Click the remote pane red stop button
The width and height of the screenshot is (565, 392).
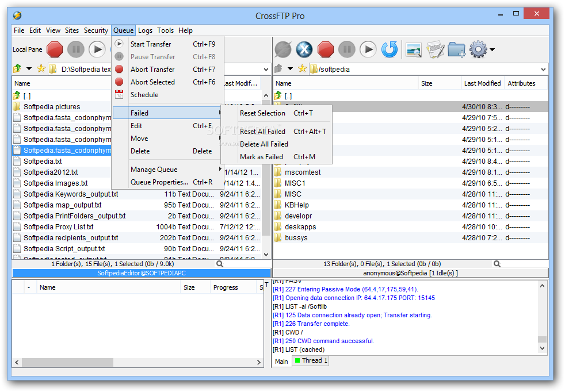tap(326, 49)
